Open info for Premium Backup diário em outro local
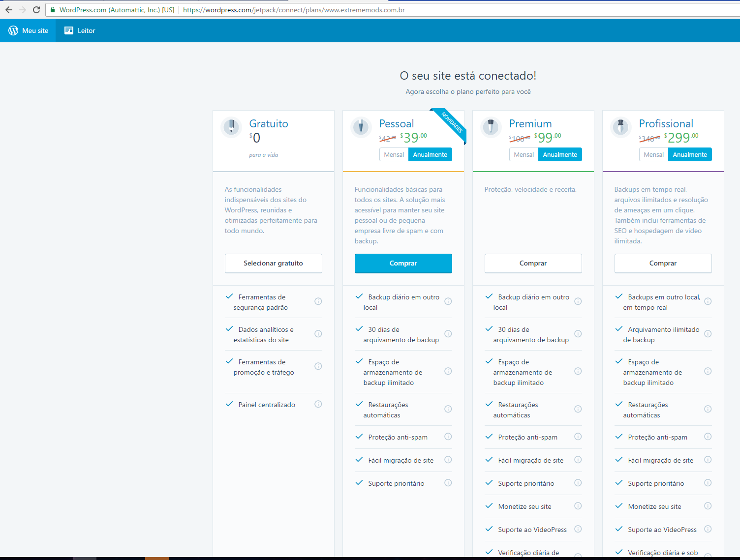 click(x=578, y=301)
